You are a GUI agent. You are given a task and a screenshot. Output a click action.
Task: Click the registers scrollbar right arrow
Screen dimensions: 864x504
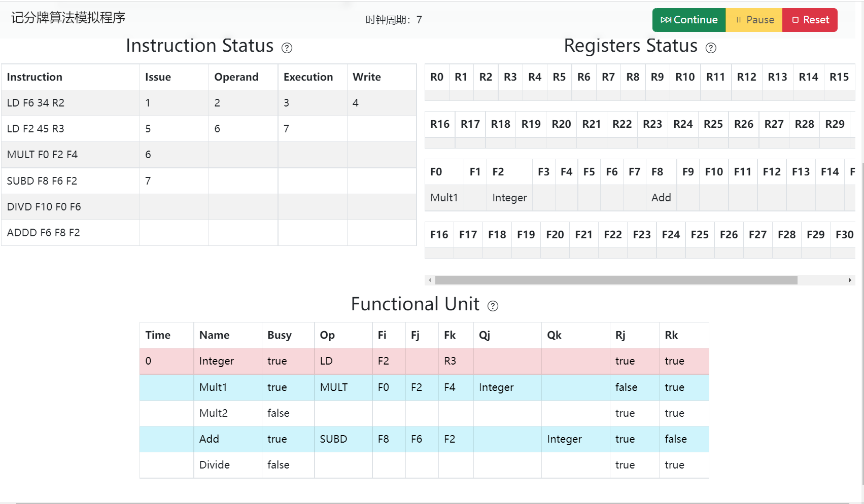(x=850, y=280)
